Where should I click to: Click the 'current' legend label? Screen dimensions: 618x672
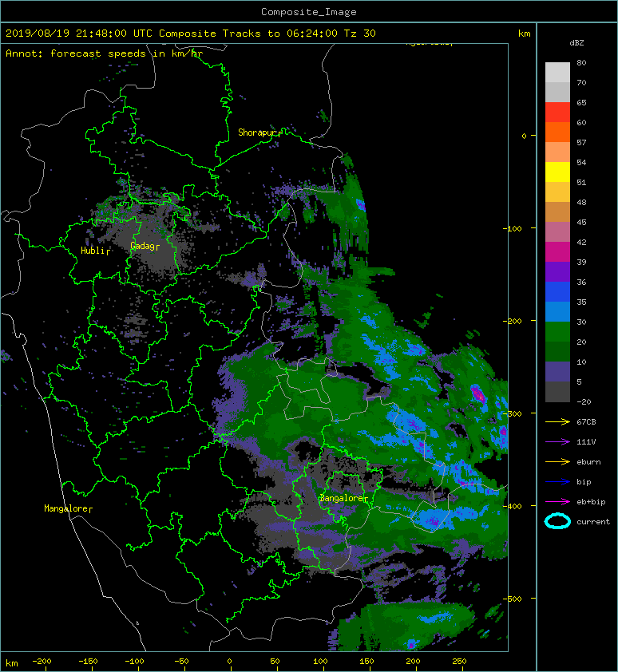point(593,522)
